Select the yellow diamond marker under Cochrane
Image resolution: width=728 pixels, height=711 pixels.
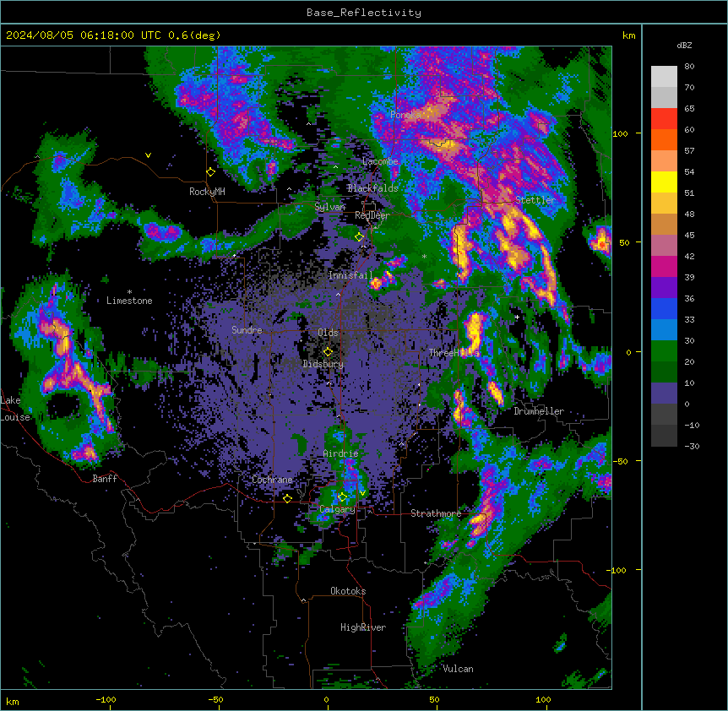[x=287, y=499]
